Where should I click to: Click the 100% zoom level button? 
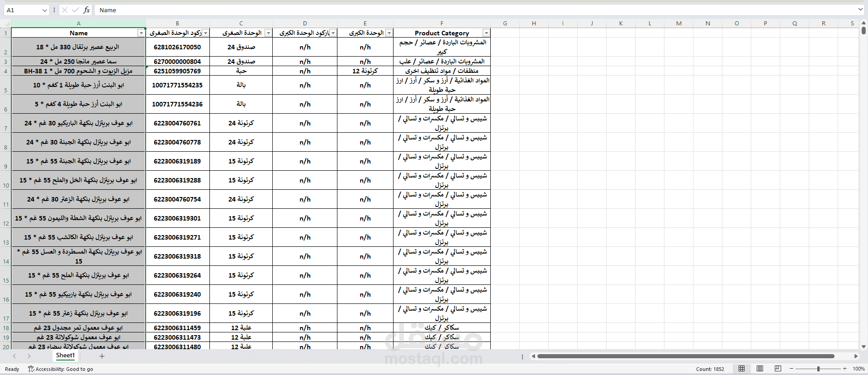point(859,369)
